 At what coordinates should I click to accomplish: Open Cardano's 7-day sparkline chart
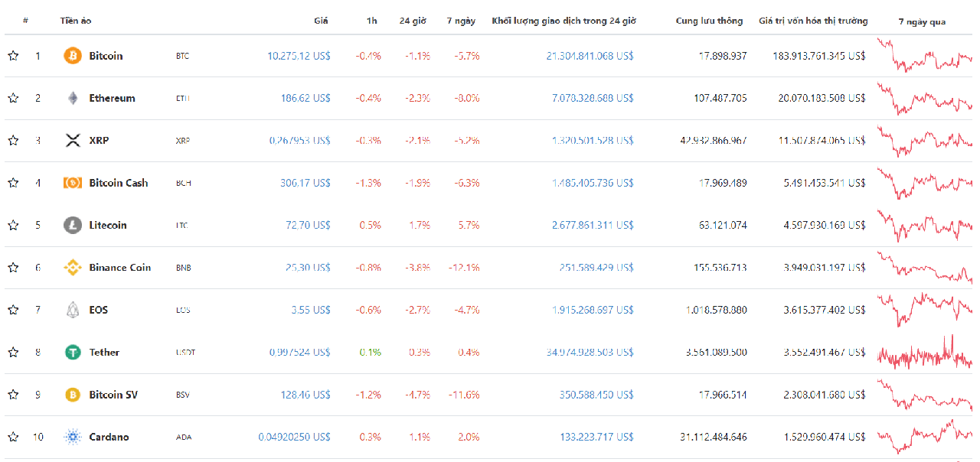click(924, 437)
